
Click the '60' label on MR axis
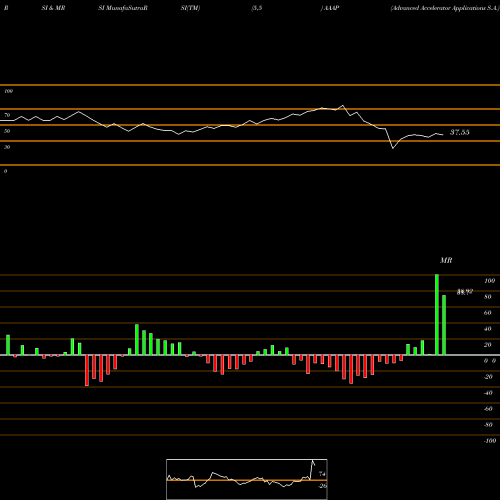[x=487, y=312]
